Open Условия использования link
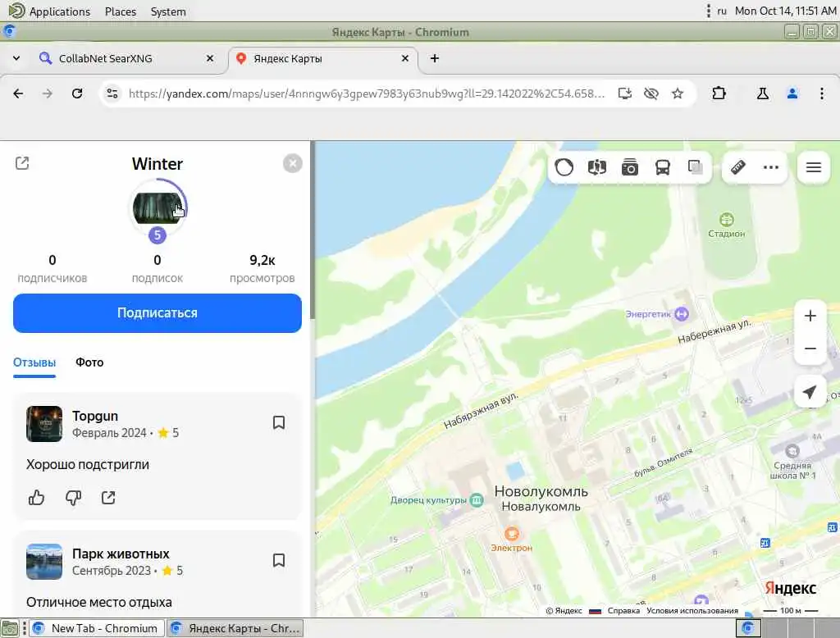This screenshot has height=638, width=840. pos(692,611)
